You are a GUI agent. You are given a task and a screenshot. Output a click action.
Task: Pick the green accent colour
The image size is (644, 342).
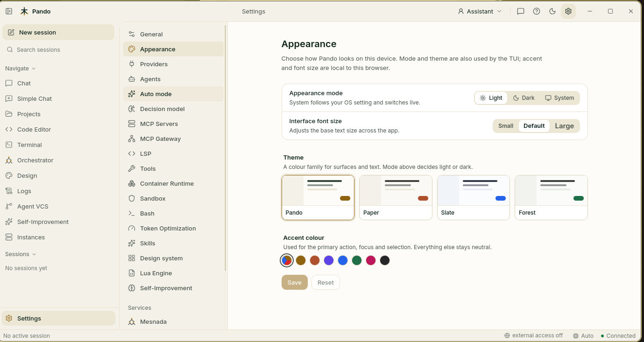357,260
